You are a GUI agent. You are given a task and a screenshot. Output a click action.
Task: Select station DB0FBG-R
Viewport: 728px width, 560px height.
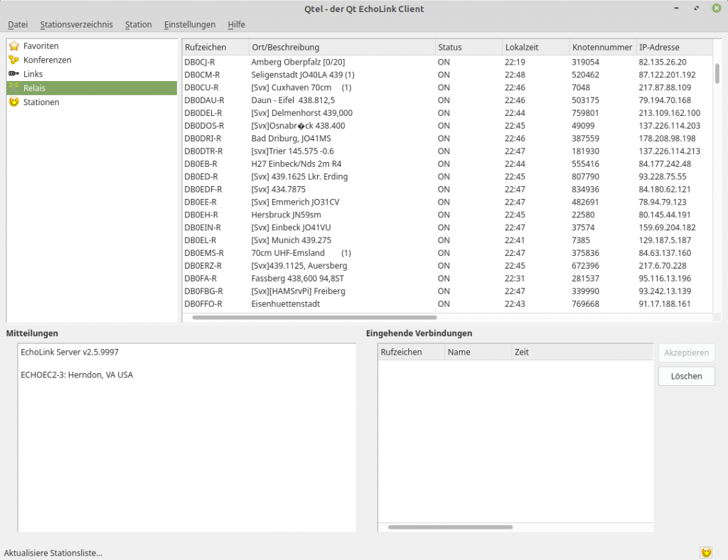(x=203, y=291)
